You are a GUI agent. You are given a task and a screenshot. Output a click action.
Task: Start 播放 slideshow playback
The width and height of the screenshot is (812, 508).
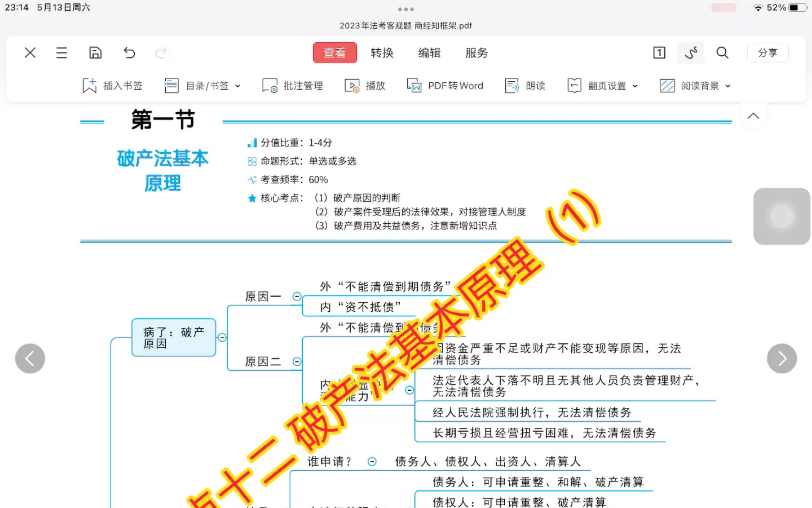coord(365,86)
